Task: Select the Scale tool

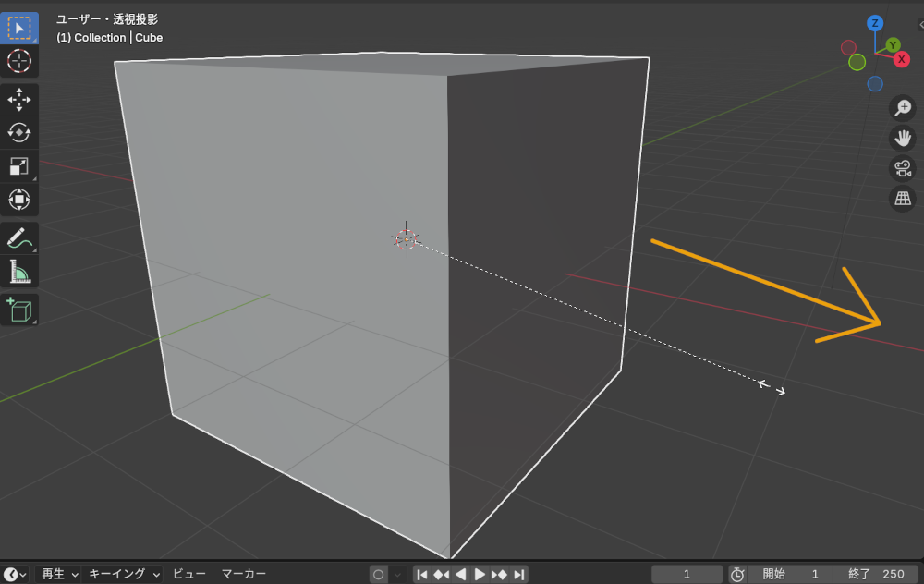Action: click(x=18, y=166)
